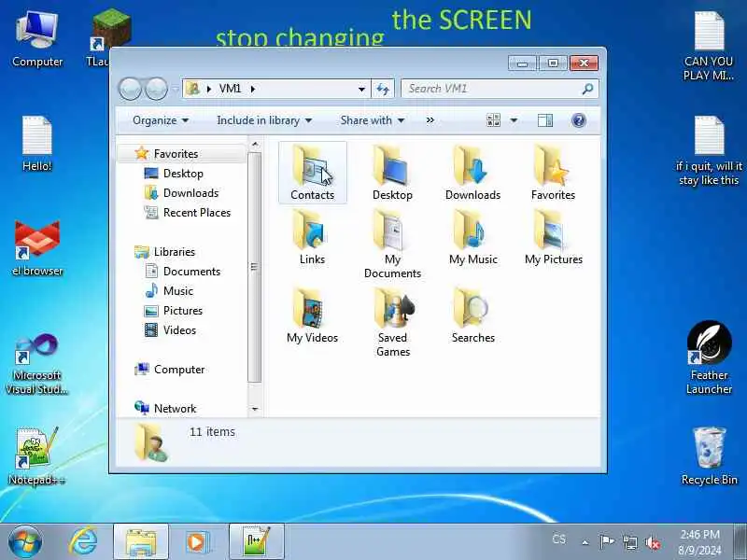Open the Contacts folder
Screen dimensions: 747x560
coord(313,173)
